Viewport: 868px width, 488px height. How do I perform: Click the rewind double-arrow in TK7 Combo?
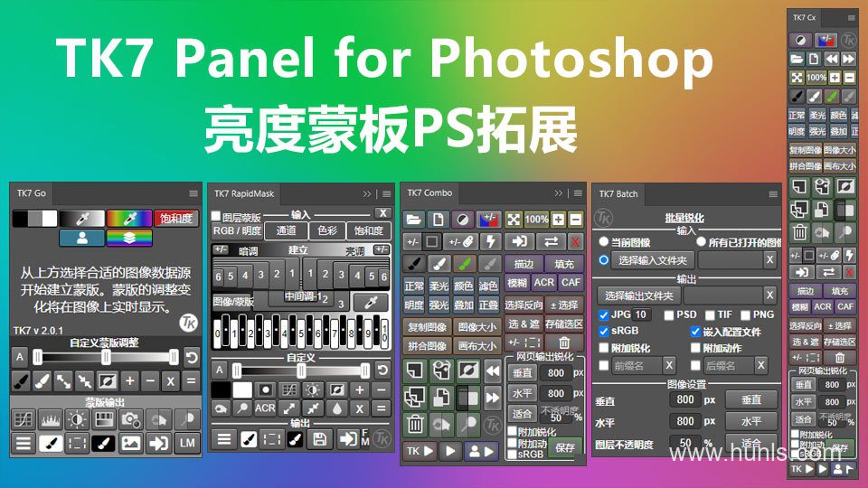(x=492, y=371)
